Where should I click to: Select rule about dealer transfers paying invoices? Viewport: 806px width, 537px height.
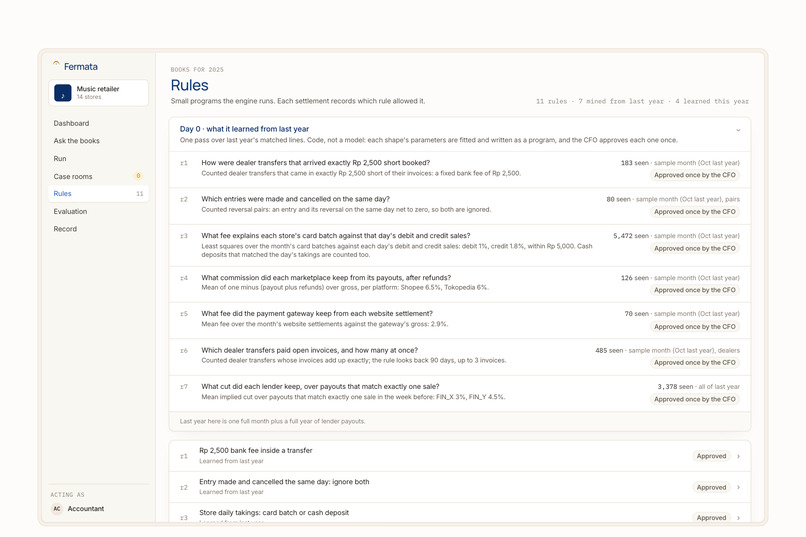tap(460, 357)
